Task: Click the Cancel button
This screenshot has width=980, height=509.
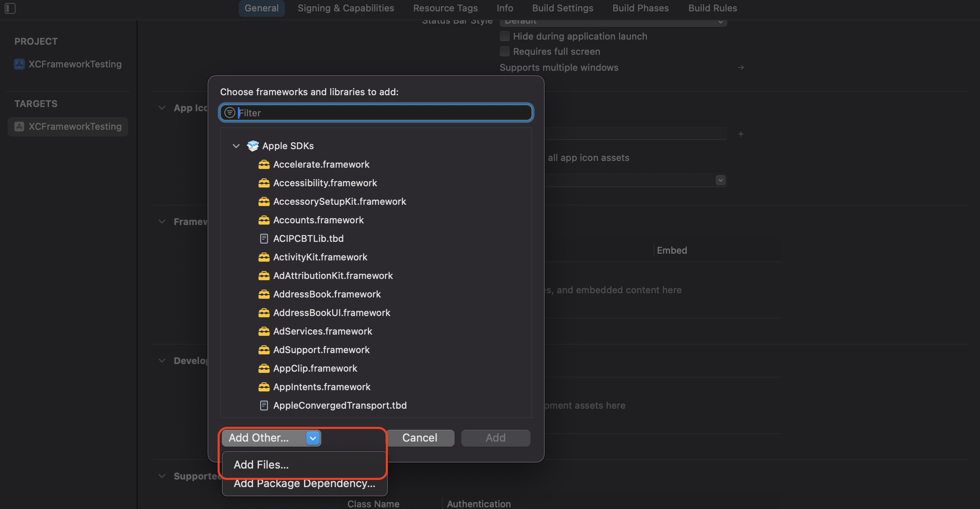Action: click(420, 438)
